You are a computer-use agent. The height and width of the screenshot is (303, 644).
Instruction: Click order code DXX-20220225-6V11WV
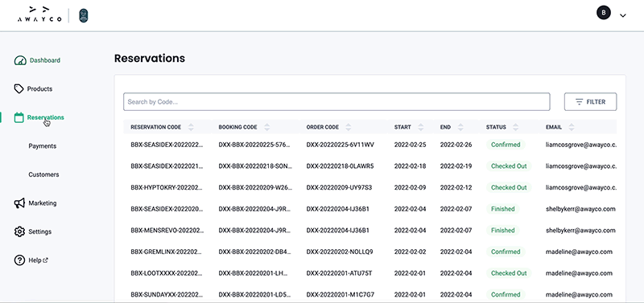340,145
